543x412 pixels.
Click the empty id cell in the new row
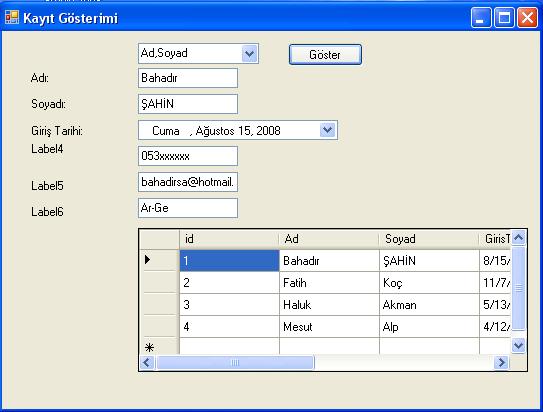click(229, 346)
